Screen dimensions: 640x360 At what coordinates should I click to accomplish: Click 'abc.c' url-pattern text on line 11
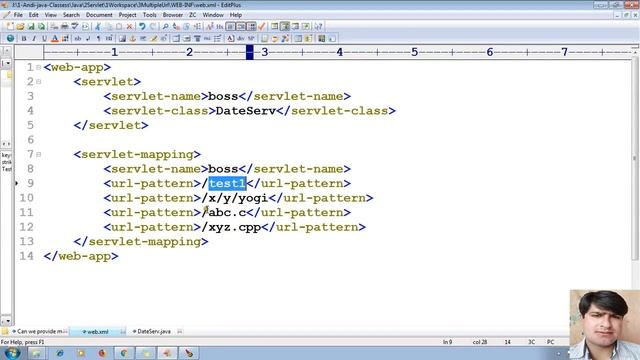click(227, 212)
